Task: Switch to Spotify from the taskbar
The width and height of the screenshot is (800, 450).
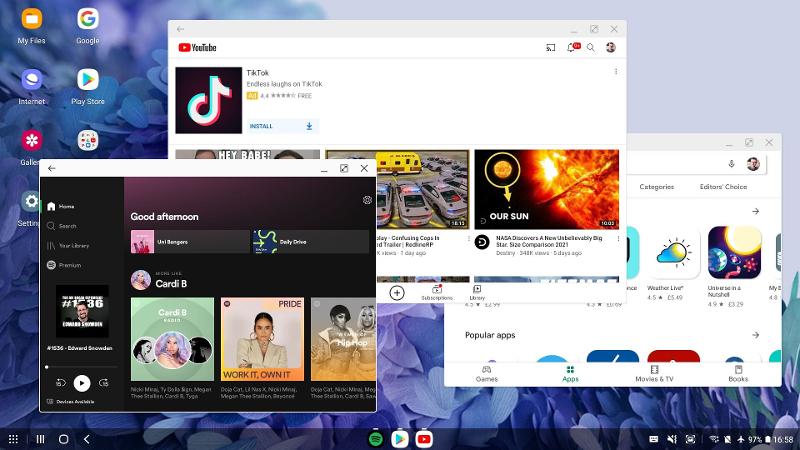Action: (376, 439)
